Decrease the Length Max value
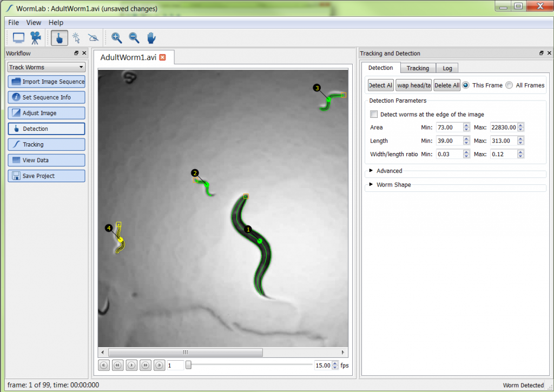The height and width of the screenshot is (392, 554). (x=520, y=143)
